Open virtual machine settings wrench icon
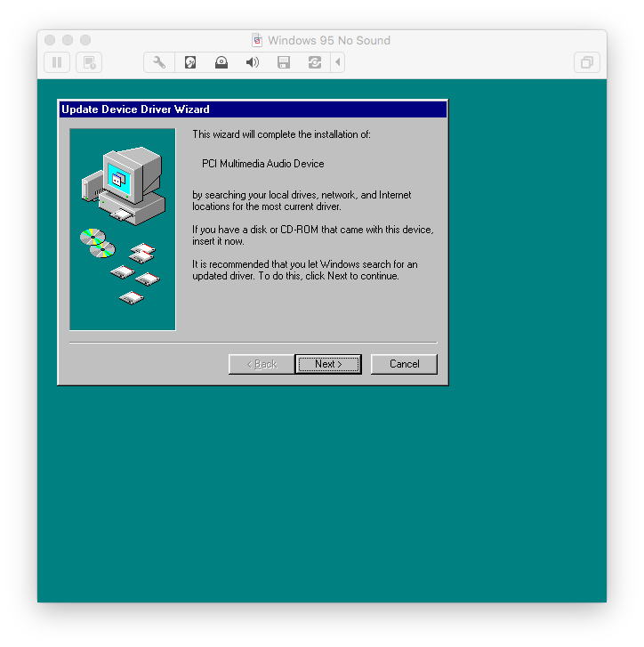Screen dimensions: 644x647 pyautogui.click(x=159, y=62)
